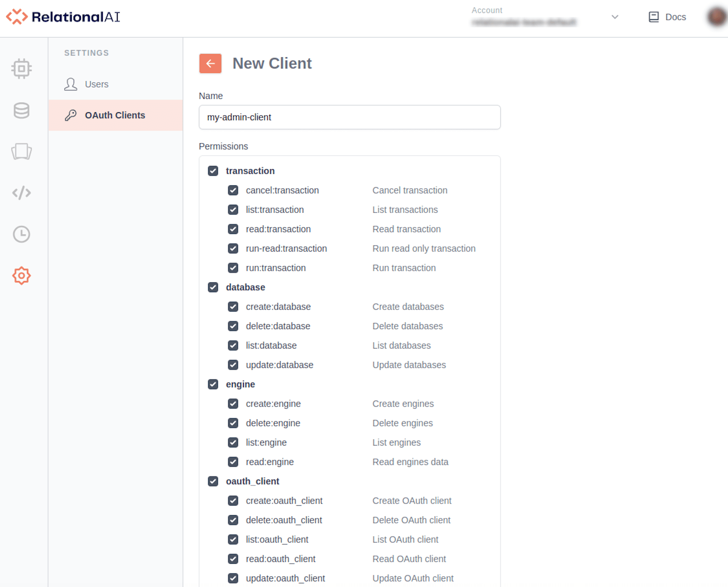Uncheck read:oauth_client permission
Screen dimensions: 728x587
coord(233,559)
